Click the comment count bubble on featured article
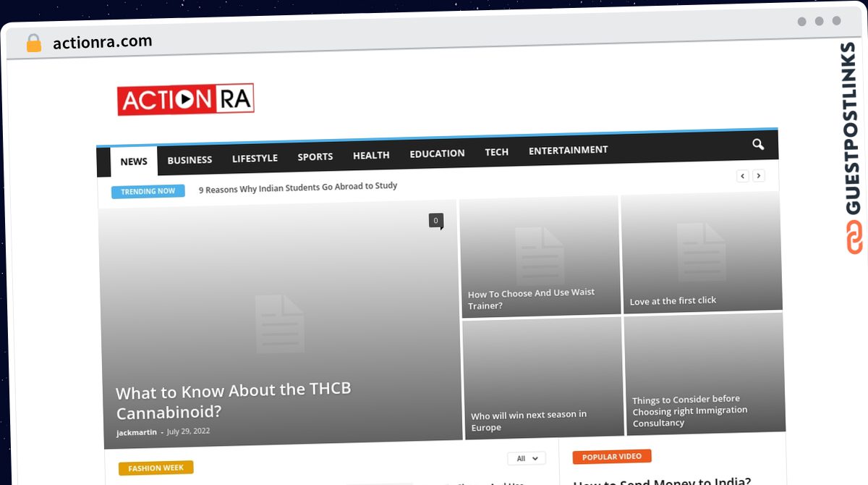Viewport: 868px width, 485px height. click(x=435, y=220)
